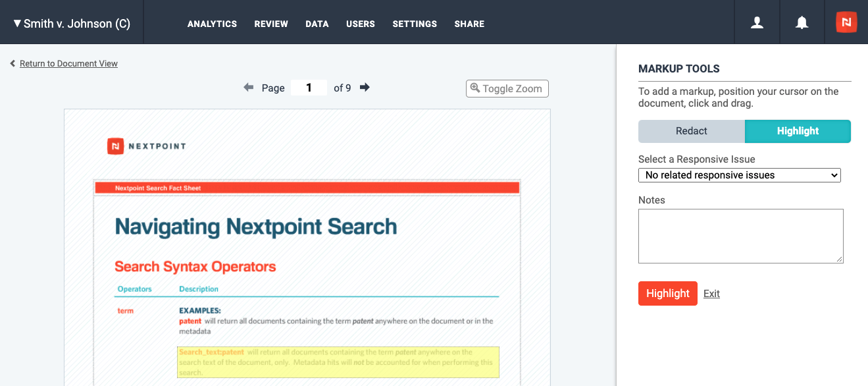Viewport: 868px width, 386px height.
Task: Click the 'of 9' page count text
Action: tap(342, 88)
